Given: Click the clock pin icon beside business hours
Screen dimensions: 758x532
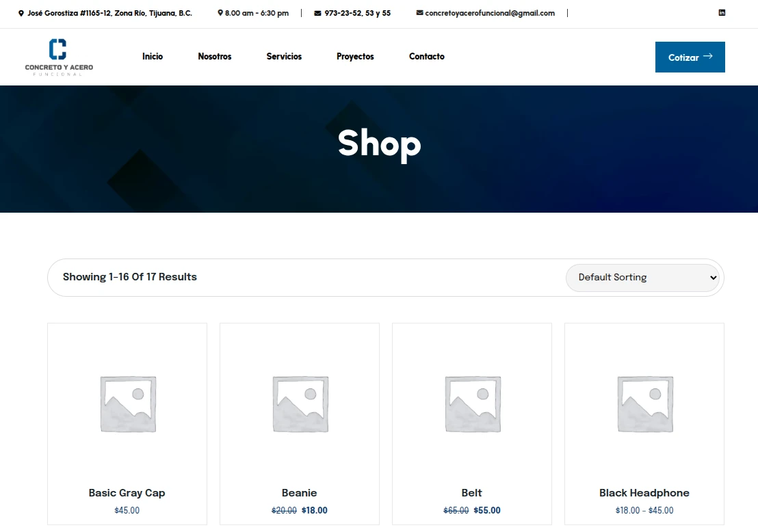Looking at the screenshot, I should tap(220, 13).
